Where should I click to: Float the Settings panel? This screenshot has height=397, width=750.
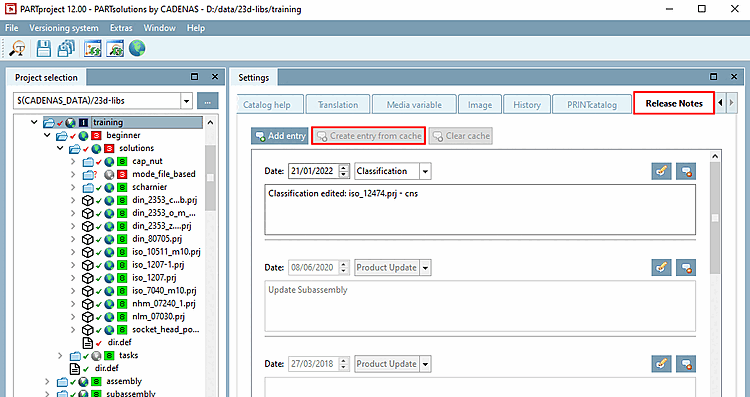713,77
